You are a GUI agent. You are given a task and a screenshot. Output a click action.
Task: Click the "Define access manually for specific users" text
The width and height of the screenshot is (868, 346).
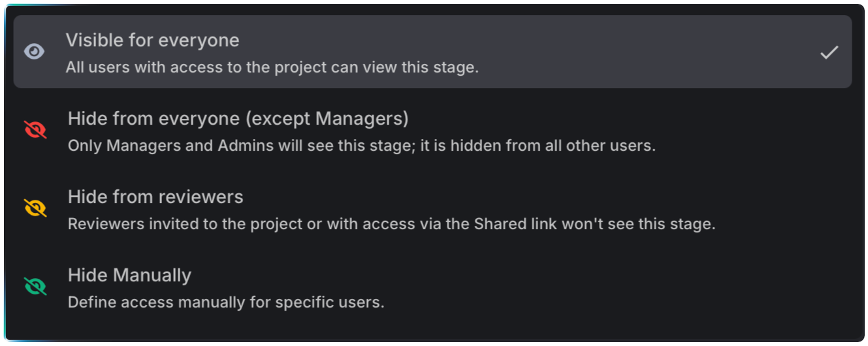tap(226, 303)
